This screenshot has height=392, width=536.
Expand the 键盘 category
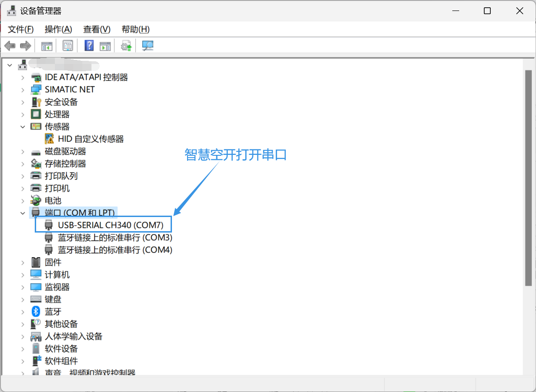(x=23, y=299)
